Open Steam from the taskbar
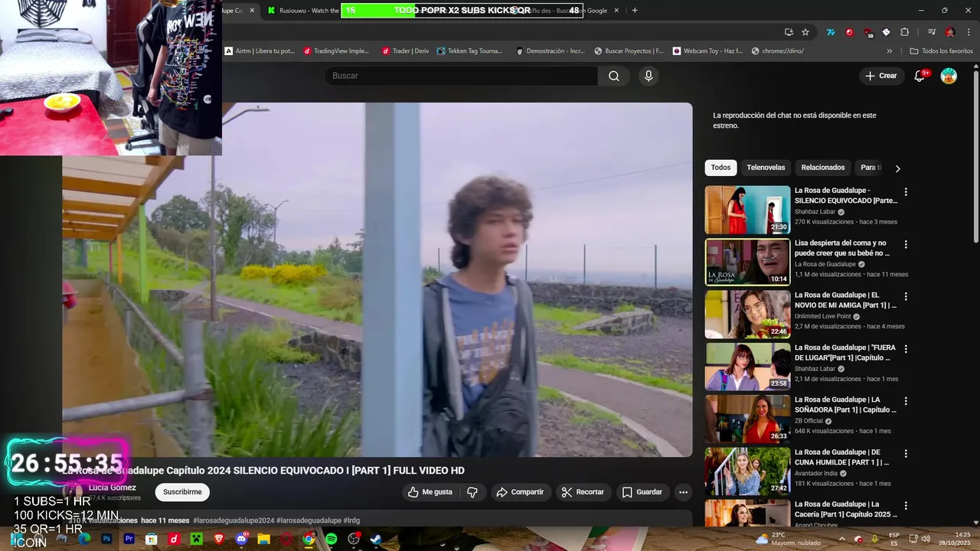The image size is (980, 551). click(x=376, y=539)
